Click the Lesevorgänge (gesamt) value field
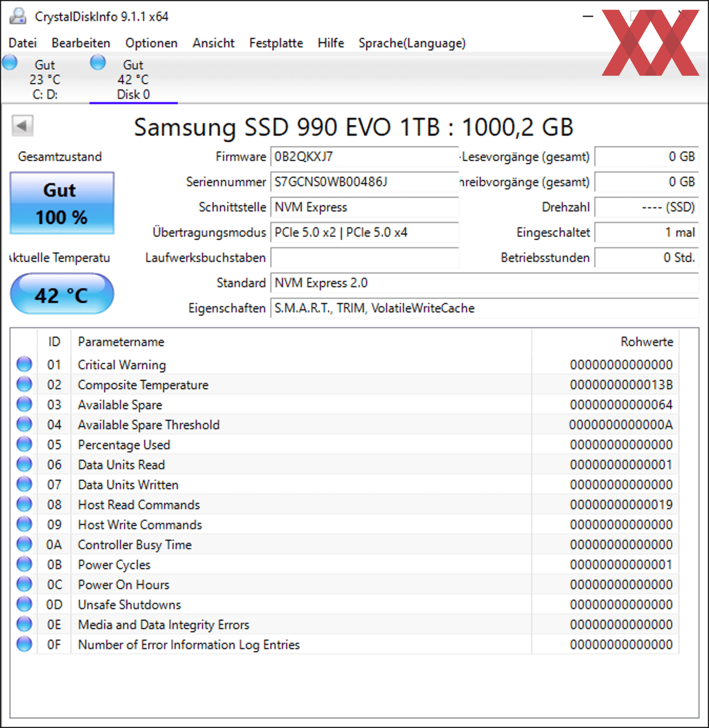The width and height of the screenshot is (709, 728). click(x=647, y=157)
